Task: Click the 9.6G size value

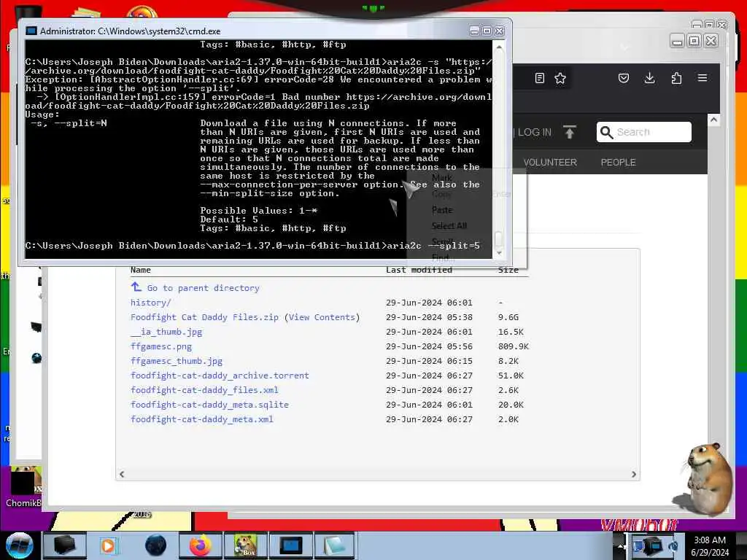Action: pyautogui.click(x=508, y=317)
